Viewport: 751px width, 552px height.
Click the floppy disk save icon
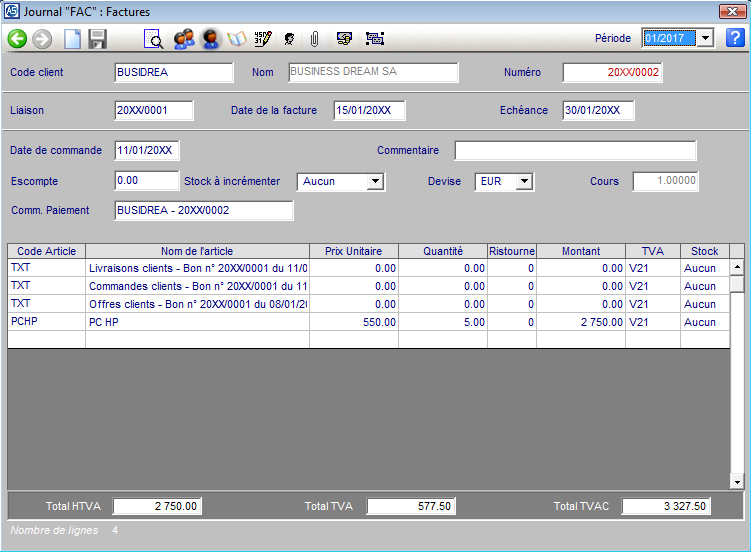[97, 39]
